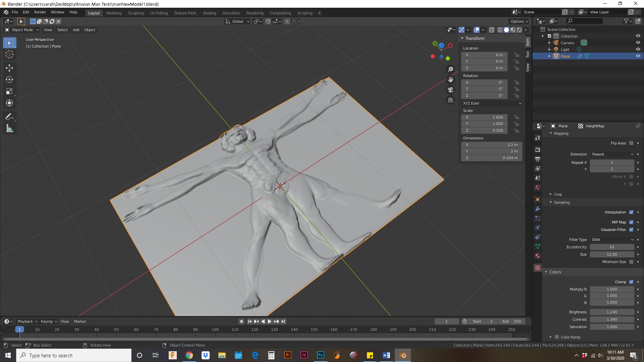Select the Measure tool in the toolbar

9,128
